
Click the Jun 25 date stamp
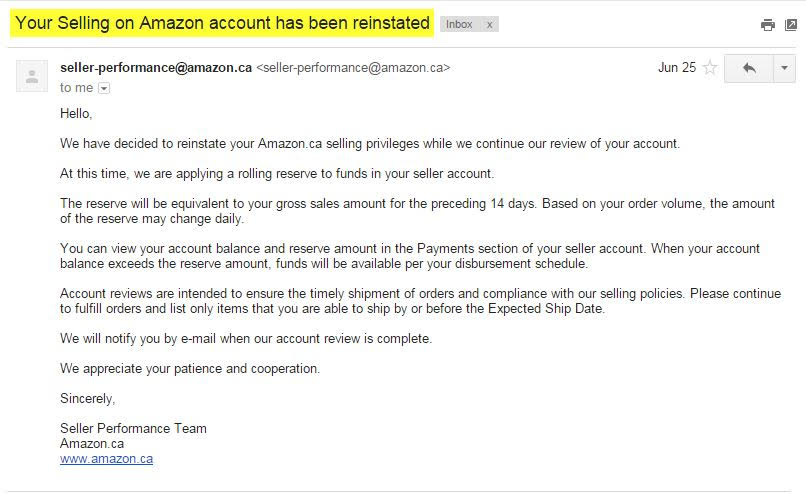(x=677, y=67)
